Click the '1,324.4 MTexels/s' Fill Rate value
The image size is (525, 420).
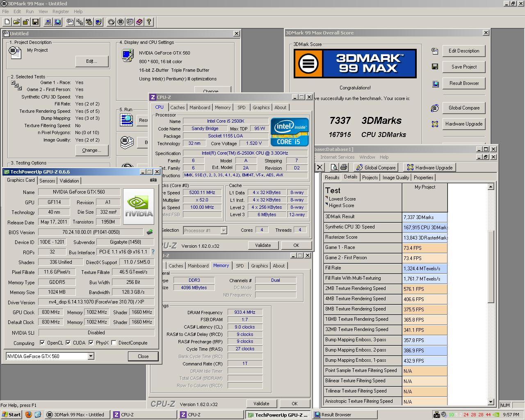tap(425, 269)
